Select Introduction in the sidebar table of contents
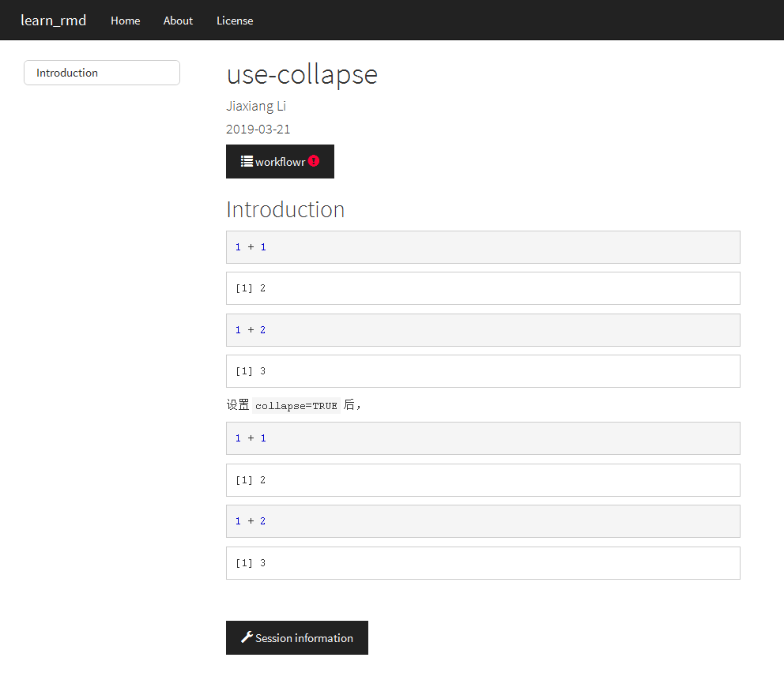784x695 pixels. tap(102, 73)
